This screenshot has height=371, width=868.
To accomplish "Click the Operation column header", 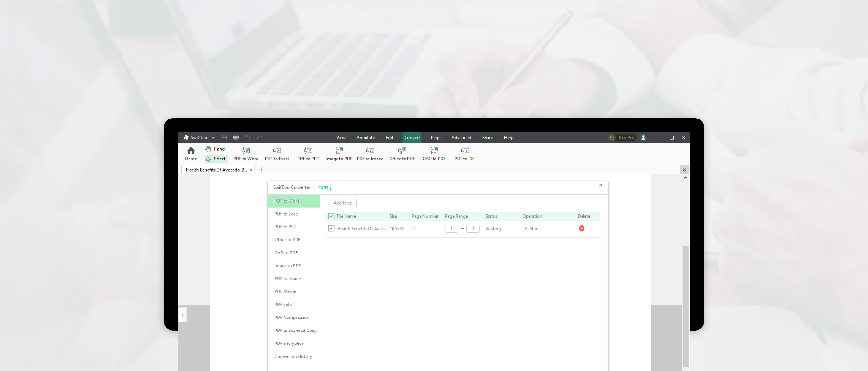I will [532, 216].
